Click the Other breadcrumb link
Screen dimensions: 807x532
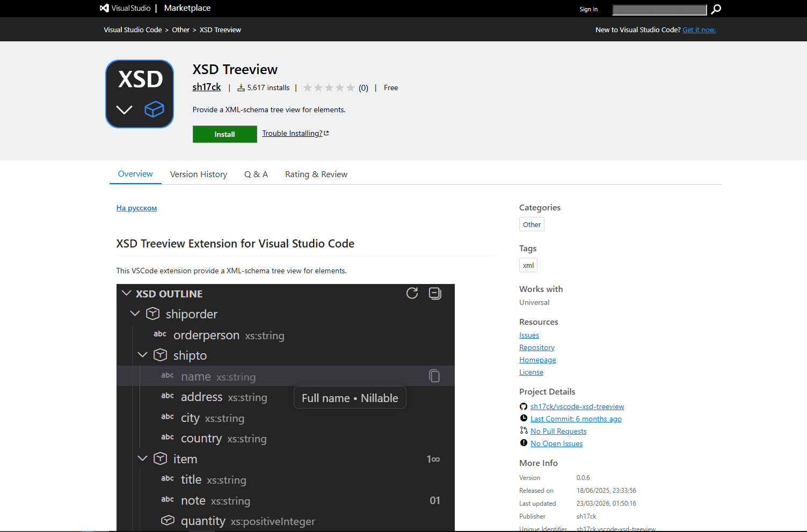pos(180,30)
